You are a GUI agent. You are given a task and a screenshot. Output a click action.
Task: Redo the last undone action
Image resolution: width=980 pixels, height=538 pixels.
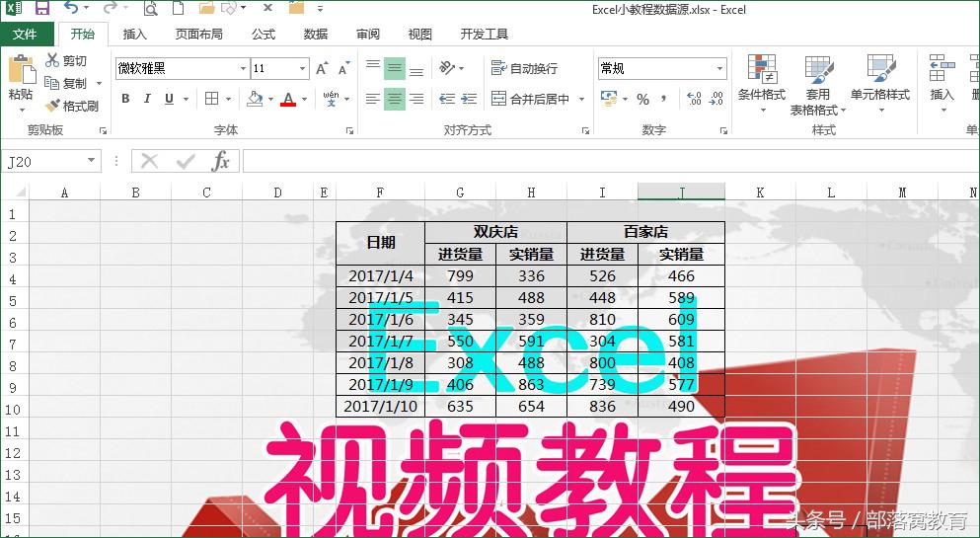[110, 8]
